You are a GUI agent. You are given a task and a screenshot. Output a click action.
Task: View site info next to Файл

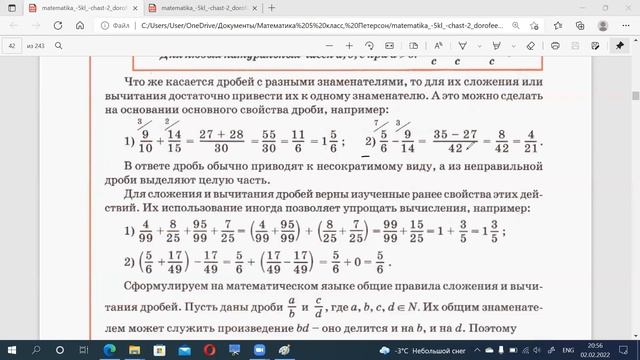pos(105,26)
